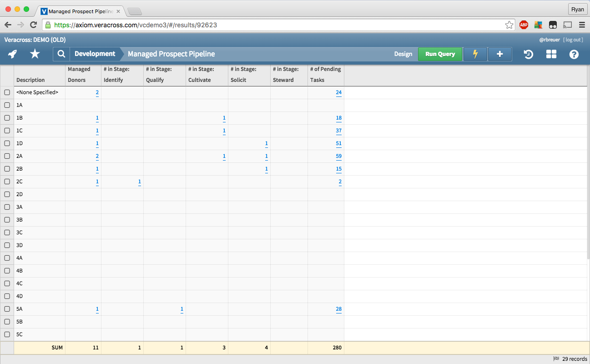The height and width of the screenshot is (364, 590).
Task: Click the flag icon beside 29 records
Action: 556,359
